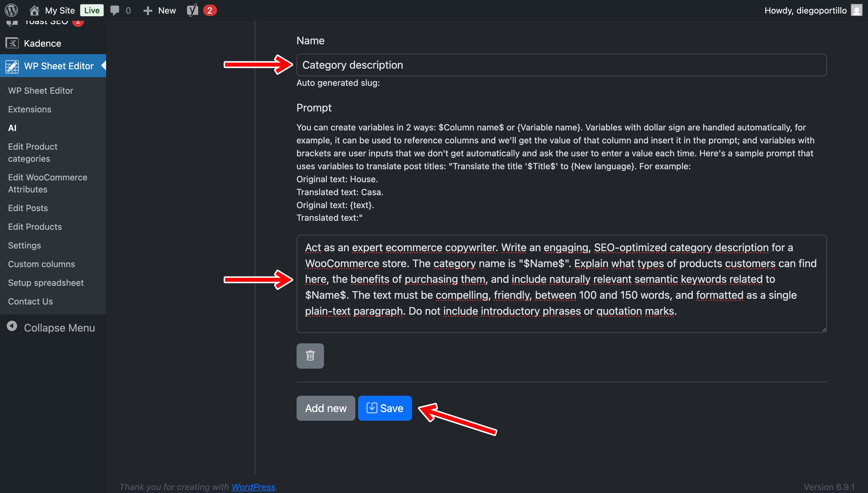Open Settings in the sidebar
Image resolution: width=868 pixels, height=493 pixels.
click(24, 245)
